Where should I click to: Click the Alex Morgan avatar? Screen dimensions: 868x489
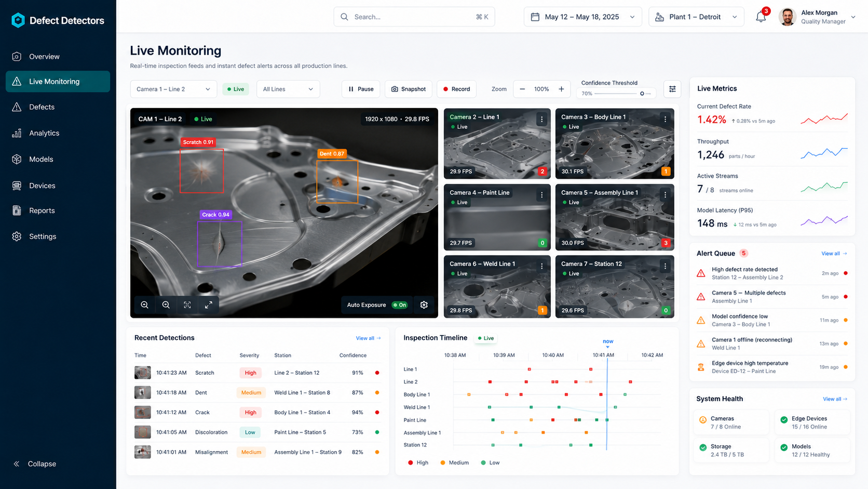(x=788, y=17)
